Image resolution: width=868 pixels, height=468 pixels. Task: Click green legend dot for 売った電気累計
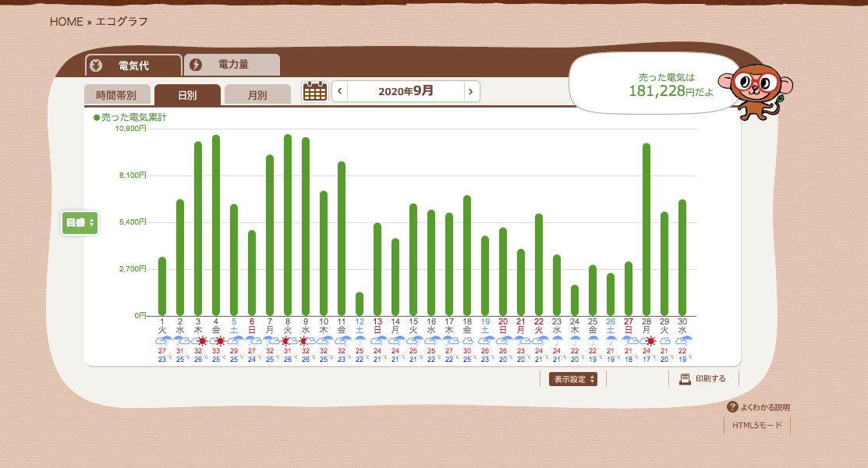tap(97, 118)
